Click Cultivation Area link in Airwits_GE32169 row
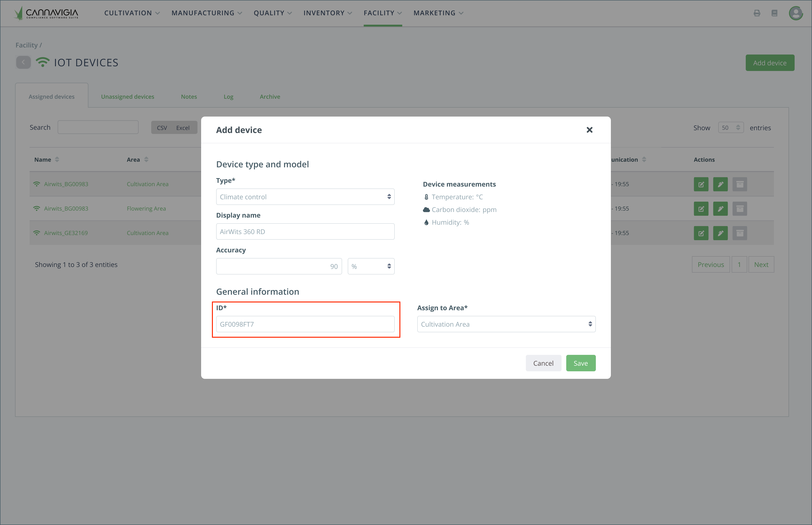Image resolution: width=812 pixels, height=525 pixels. point(148,233)
